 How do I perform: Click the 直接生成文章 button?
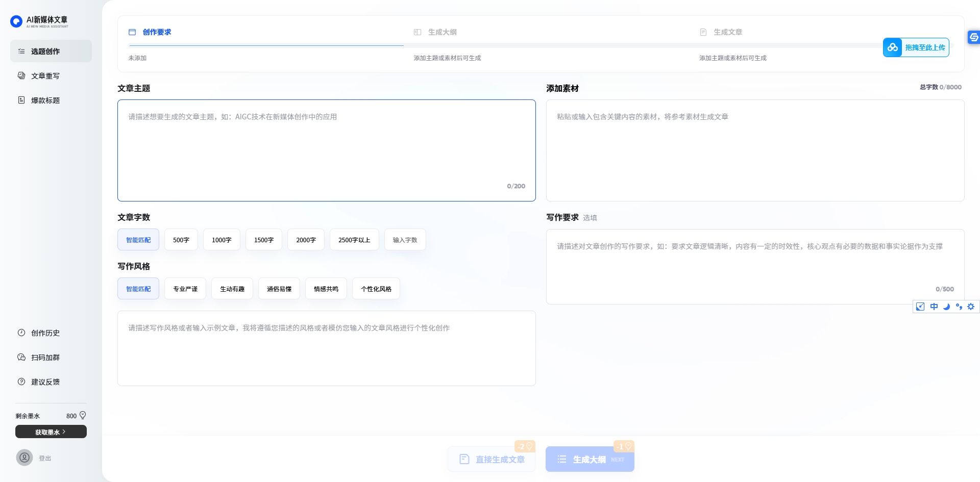tap(492, 459)
